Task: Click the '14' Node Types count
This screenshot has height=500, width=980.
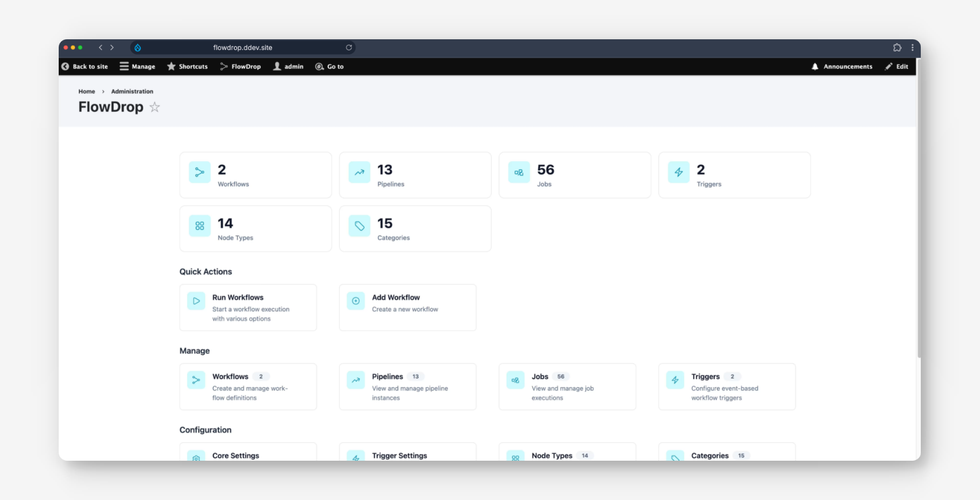Action: 225,223
